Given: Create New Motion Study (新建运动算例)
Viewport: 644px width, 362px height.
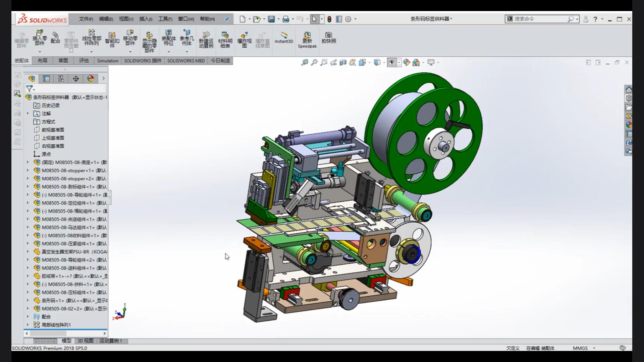Looking at the screenshot, I should point(206,40).
